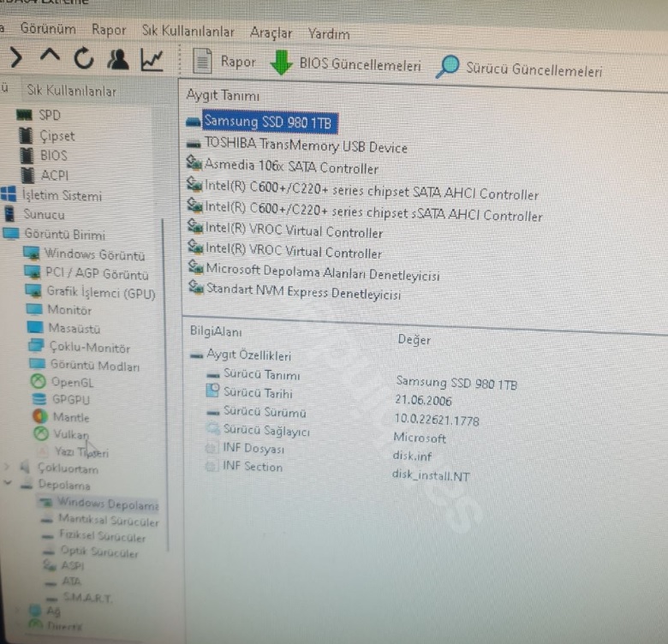Open the Yardım menu
This screenshot has width=668, height=644.
[x=329, y=34]
